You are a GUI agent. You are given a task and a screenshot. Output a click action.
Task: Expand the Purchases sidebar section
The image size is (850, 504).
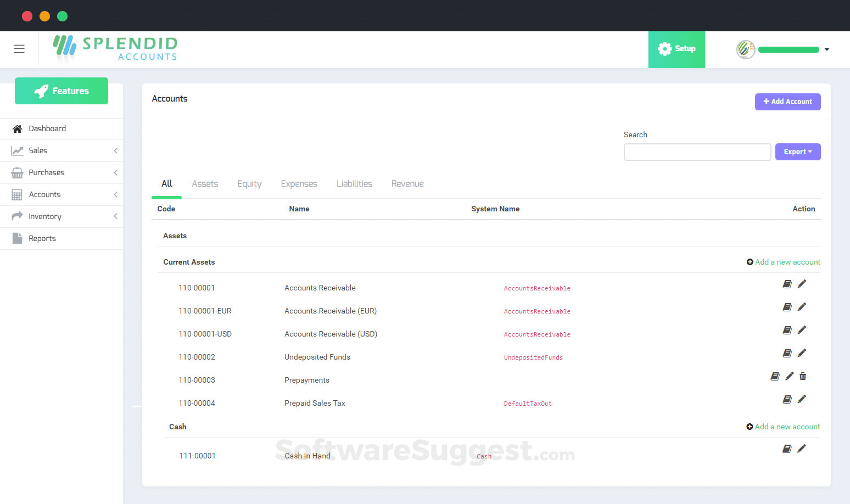point(46,172)
